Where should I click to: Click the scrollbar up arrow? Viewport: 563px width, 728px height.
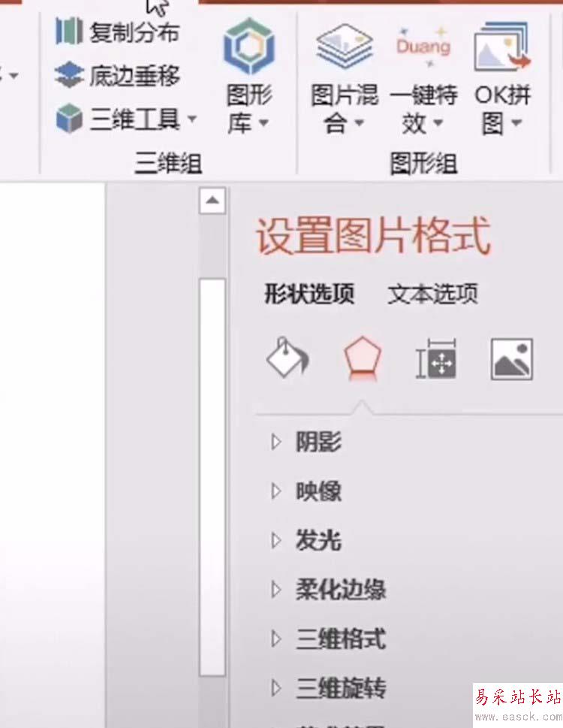pyautogui.click(x=212, y=201)
